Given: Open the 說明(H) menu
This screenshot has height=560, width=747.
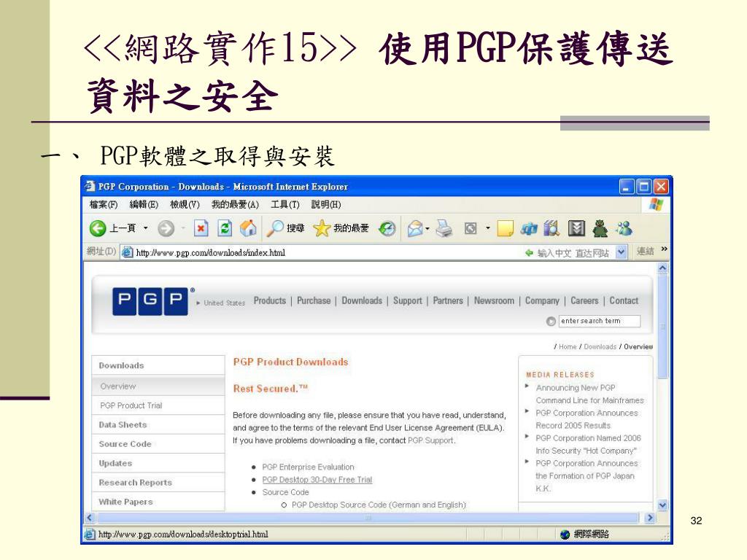Looking at the screenshot, I should tap(326, 205).
